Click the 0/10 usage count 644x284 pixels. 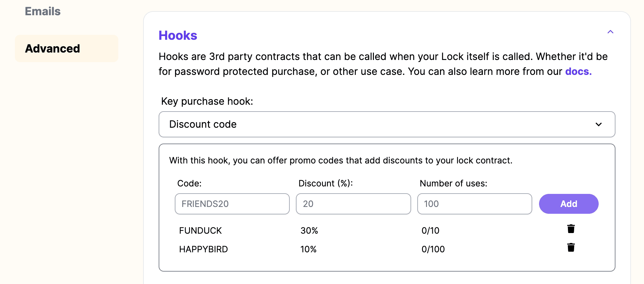[430, 231]
